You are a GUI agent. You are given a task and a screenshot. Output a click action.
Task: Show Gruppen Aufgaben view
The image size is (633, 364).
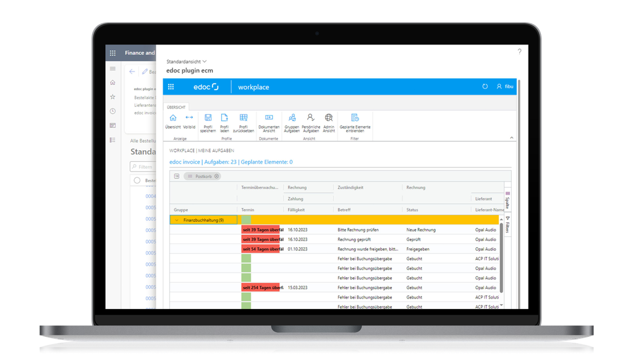coord(292,123)
